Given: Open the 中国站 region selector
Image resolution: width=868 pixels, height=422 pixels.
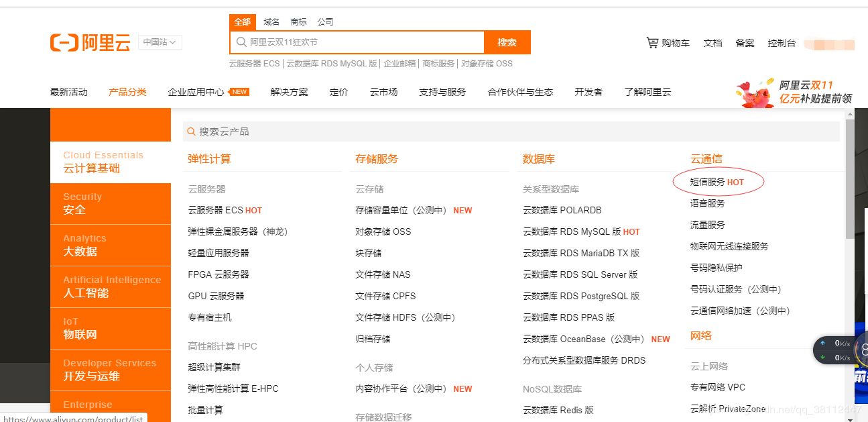Looking at the screenshot, I should pyautogui.click(x=160, y=42).
